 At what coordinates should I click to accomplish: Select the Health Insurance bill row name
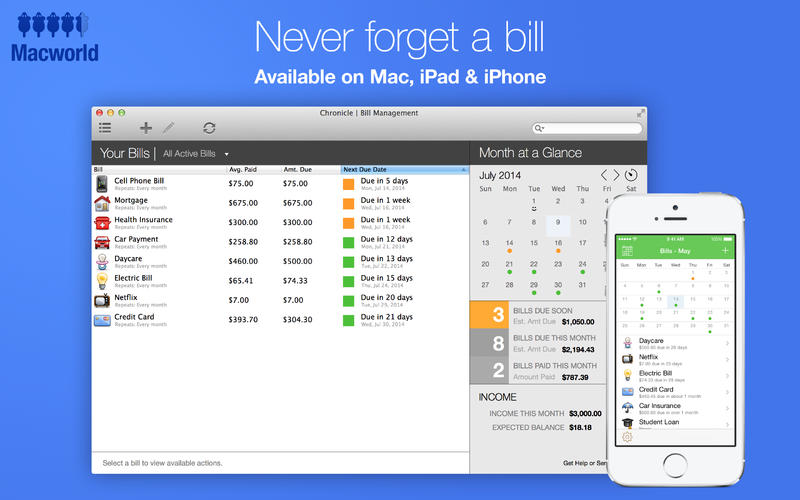coord(143,219)
